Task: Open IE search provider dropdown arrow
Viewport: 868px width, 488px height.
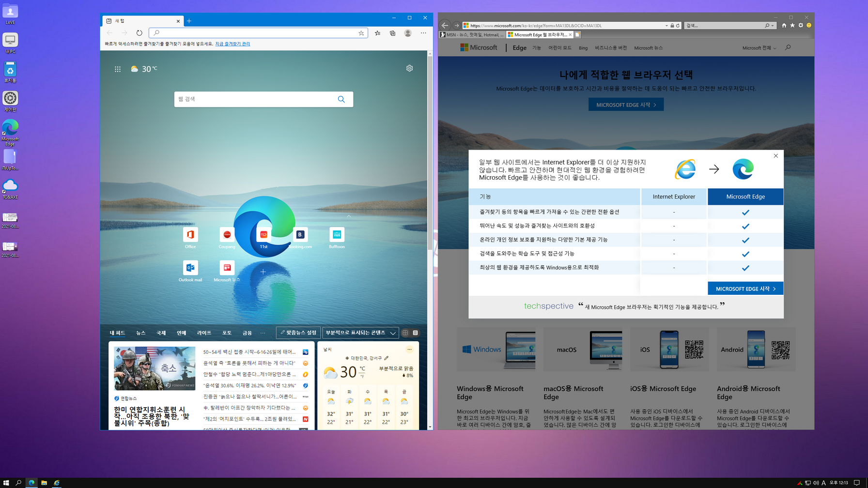Action: pos(773,26)
